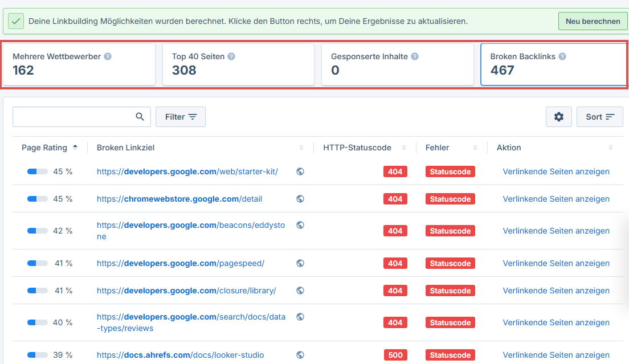Image resolution: width=629 pixels, height=364 pixels.
Task: Show linking pages for data-types/reviews row
Action: coord(556,323)
